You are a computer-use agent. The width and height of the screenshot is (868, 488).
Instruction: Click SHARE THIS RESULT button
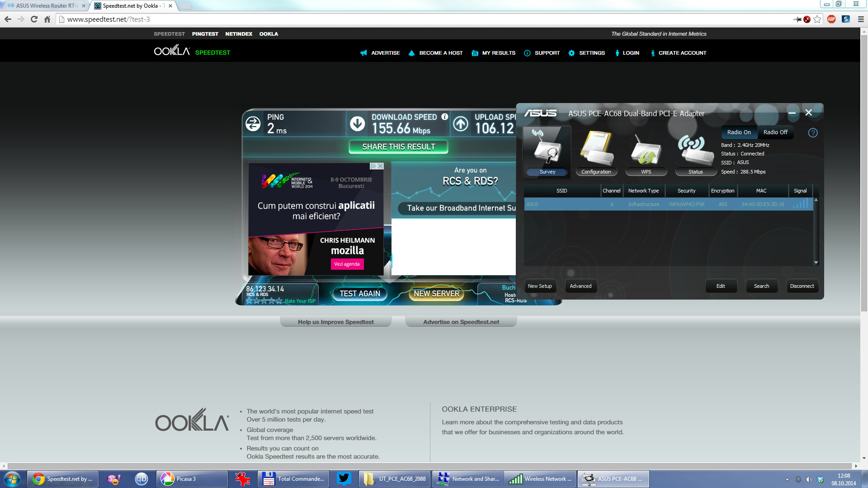point(398,147)
